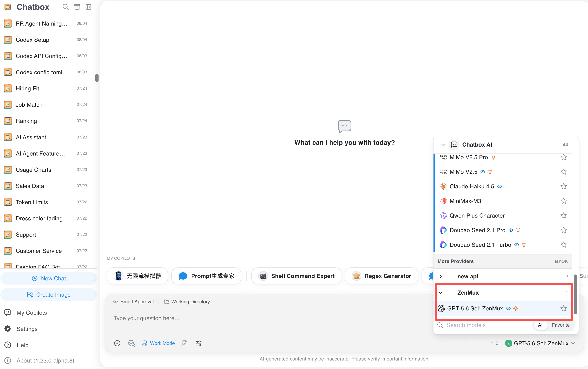This screenshot has width=588, height=369.
Task: Click the upload counter arrow showing 0
Action: (x=494, y=343)
